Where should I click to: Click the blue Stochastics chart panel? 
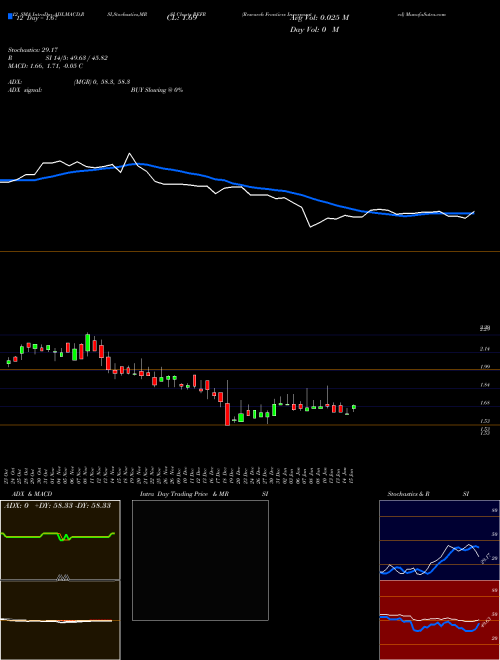(x=439, y=540)
